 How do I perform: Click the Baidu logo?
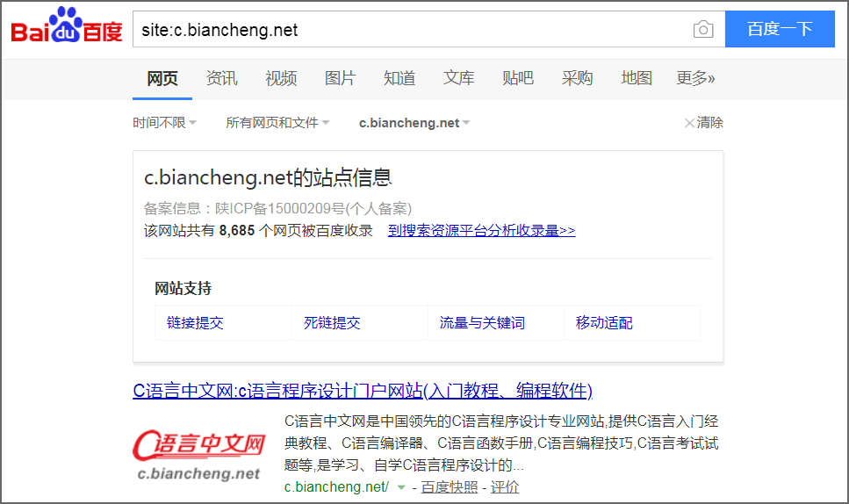(67, 25)
